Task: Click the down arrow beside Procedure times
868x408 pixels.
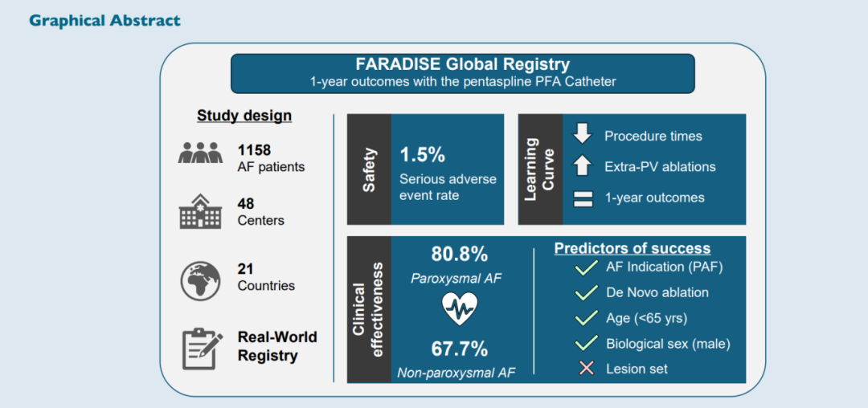Action: [582, 135]
